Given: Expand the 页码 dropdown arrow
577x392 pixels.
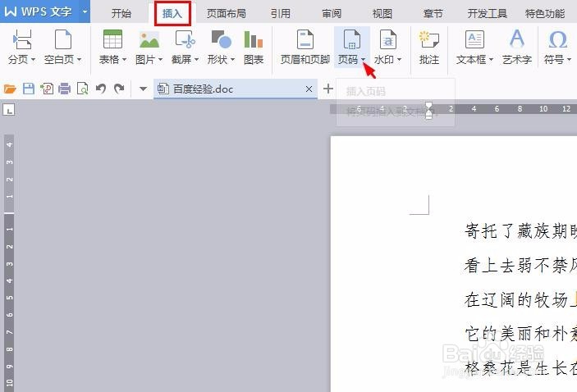Looking at the screenshot, I should 364,60.
